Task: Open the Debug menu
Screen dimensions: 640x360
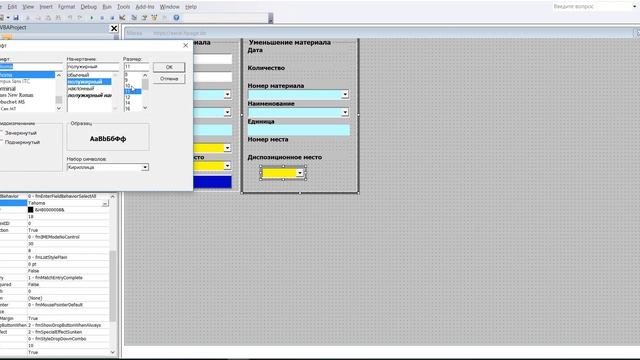Action: (x=89, y=7)
